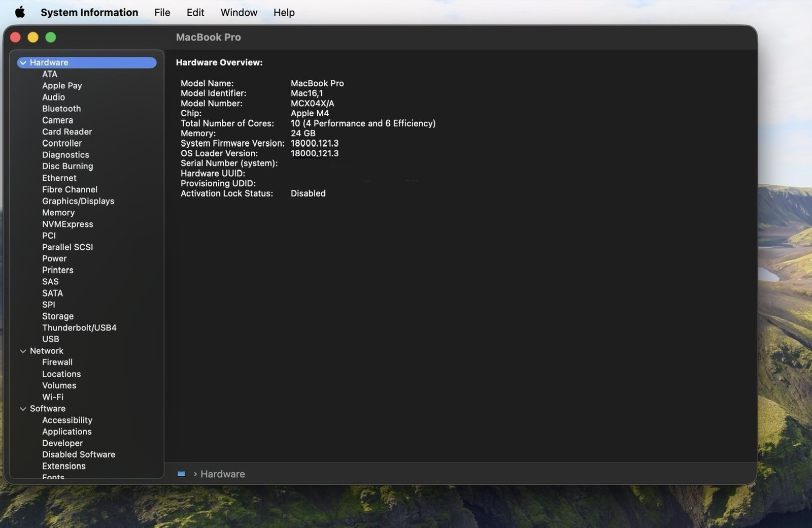This screenshot has height=528, width=812.
Task: Collapse the Network section chevron
Action: 23,351
